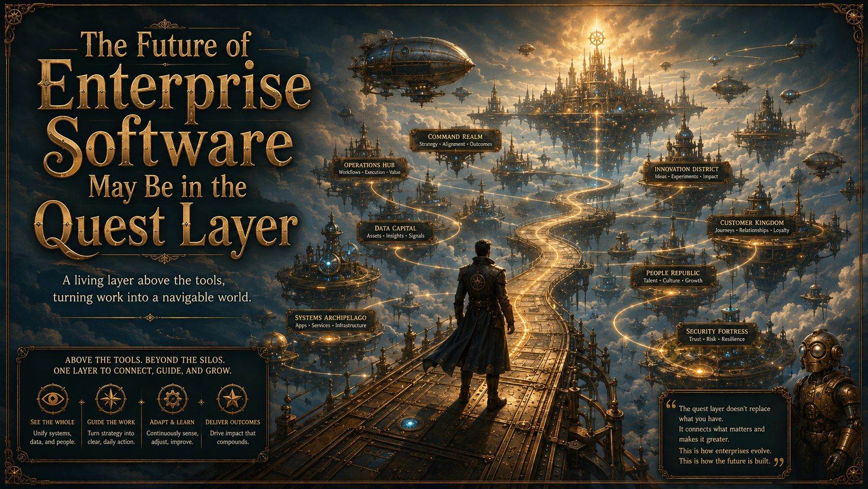
Task: Select the Innovation District label
Action: tap(686, 173)
